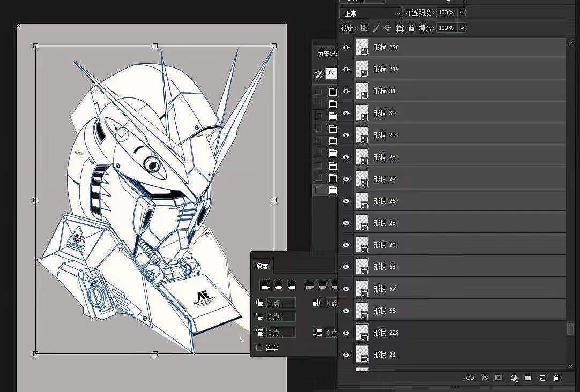Toggle the eye for 形状 68
The image size is (580, 392).
click(x=346, y=267)
